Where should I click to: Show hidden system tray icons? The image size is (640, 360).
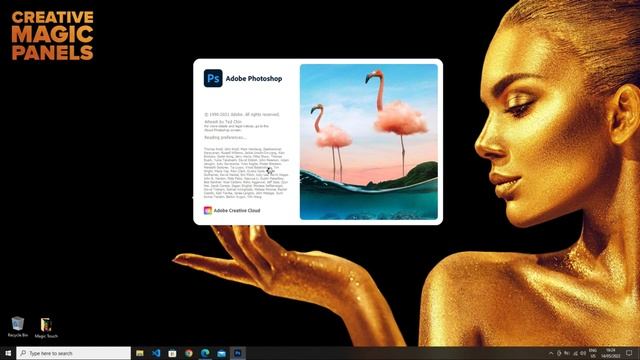(x=551, y=353)
